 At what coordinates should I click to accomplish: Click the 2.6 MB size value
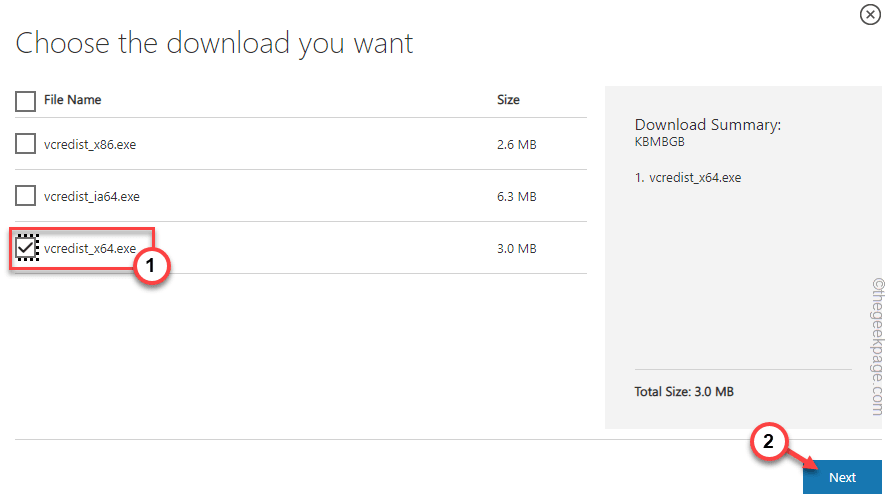coord(517,145)
